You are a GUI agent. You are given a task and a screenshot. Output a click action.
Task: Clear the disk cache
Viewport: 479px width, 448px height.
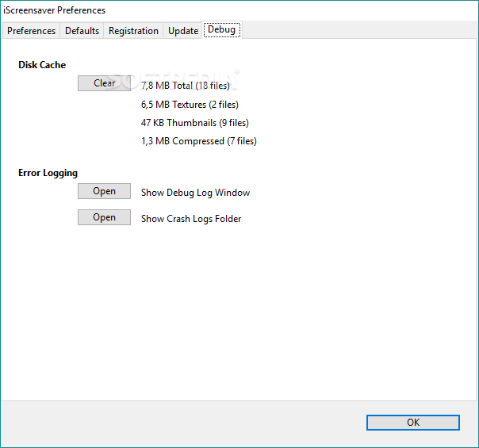(x=104, y=83)
